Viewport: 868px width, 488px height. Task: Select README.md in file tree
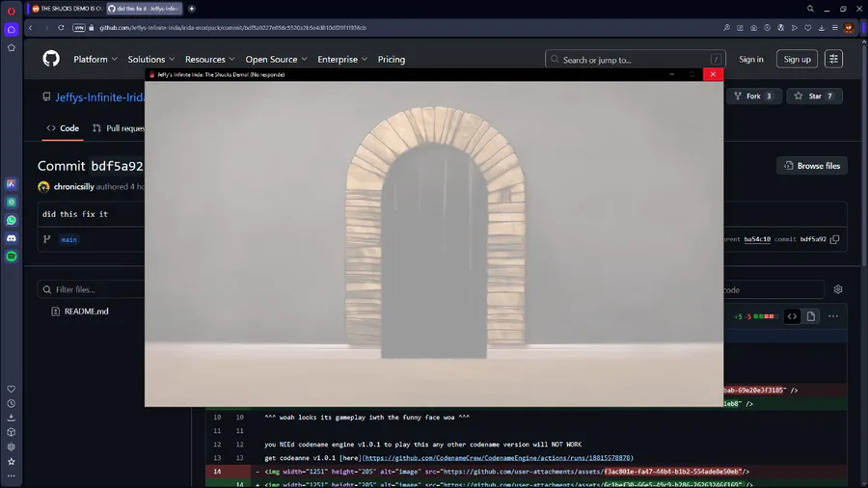point(87,312)
